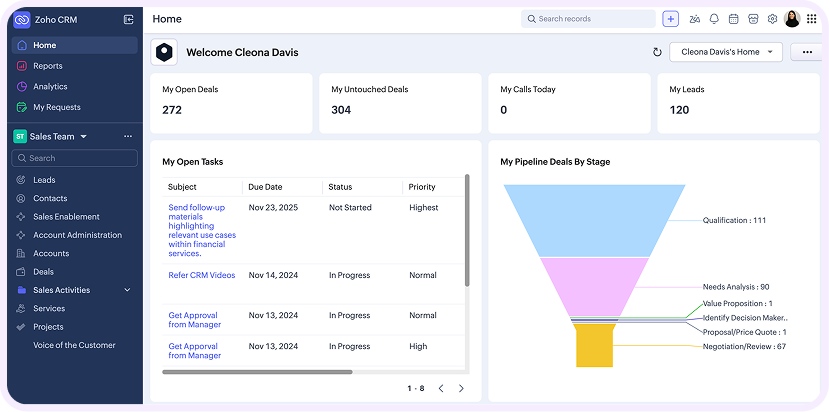Open the notifications bell icon

click(x=714, y=19)
